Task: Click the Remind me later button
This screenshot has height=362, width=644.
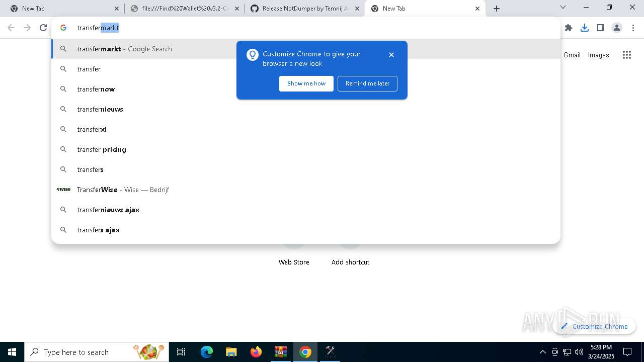Action: pyautogui.click(x=367, y=83)
